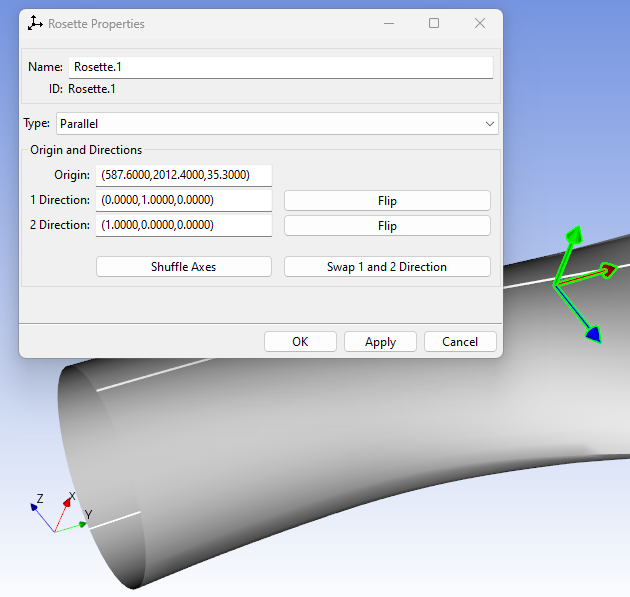630x597 pixels.
Task: Flip the 2 Direction vector
Action: coord(387,226)
